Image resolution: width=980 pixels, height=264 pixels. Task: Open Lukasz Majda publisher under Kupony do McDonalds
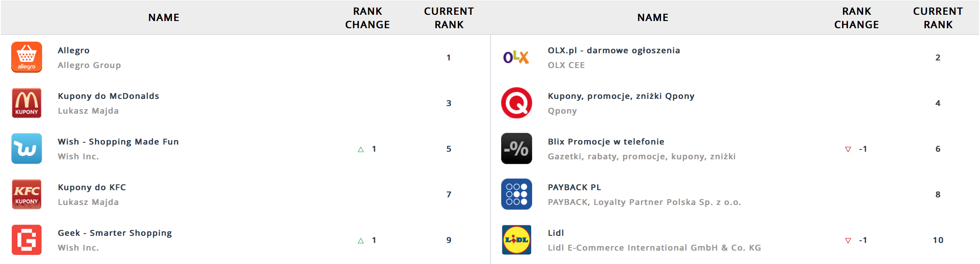[x=88, y=111]
